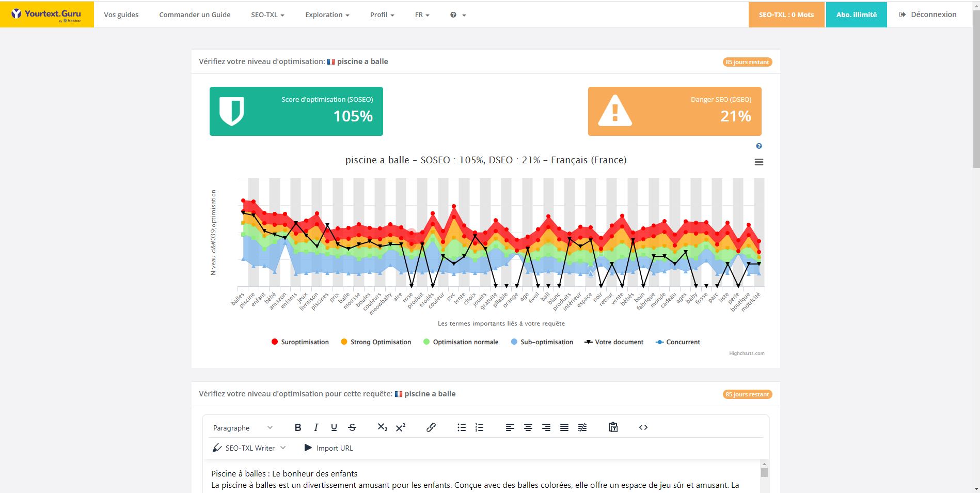This screenshot has width=980, height=493.
Task: Go to Commander un Guide
Action: click(195, 15)
